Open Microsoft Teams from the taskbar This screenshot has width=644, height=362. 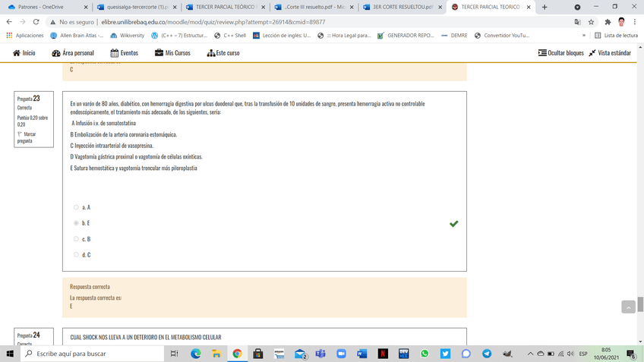[x=320, y=354]
